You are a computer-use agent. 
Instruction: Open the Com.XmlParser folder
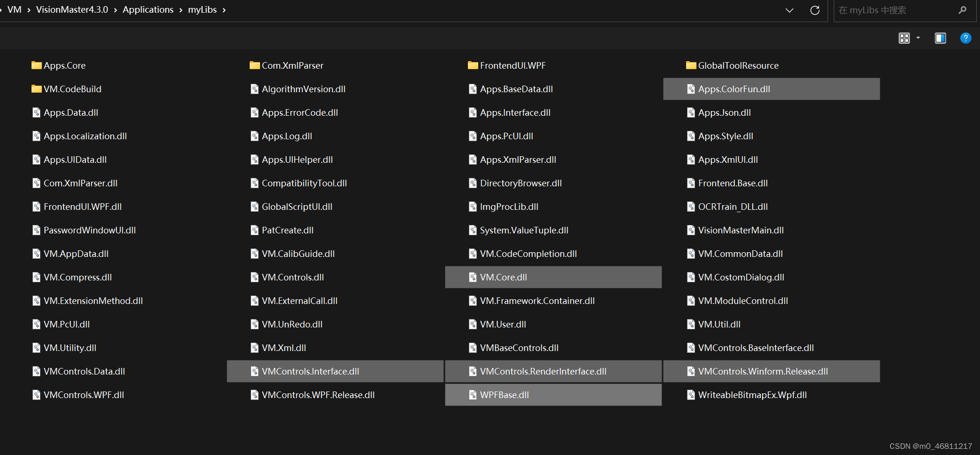point(292,65)
